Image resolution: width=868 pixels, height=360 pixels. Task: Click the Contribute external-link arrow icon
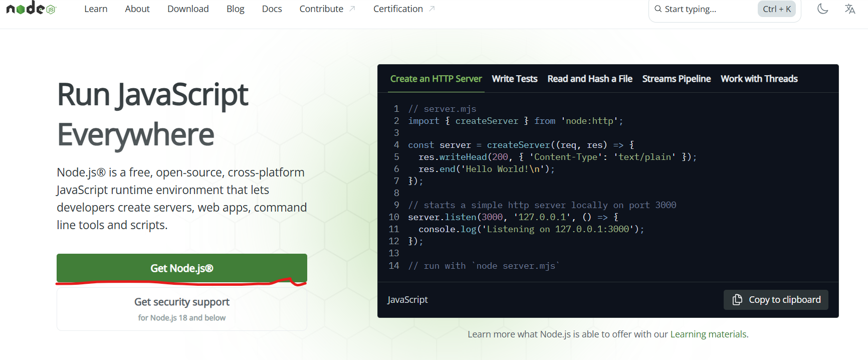[352, 9]
